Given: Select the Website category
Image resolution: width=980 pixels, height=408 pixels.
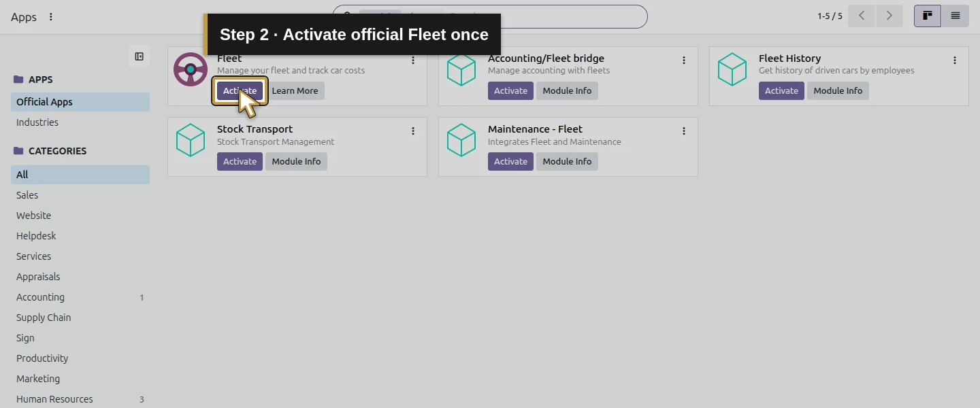Looking at the screenshot, I should (80, 216).
